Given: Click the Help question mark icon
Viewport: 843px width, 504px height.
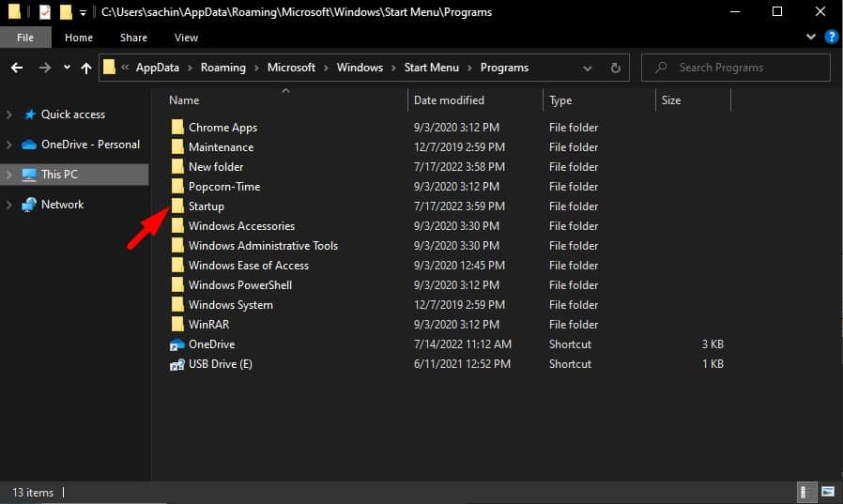Looking at the screenshot, I should (831, 38).
